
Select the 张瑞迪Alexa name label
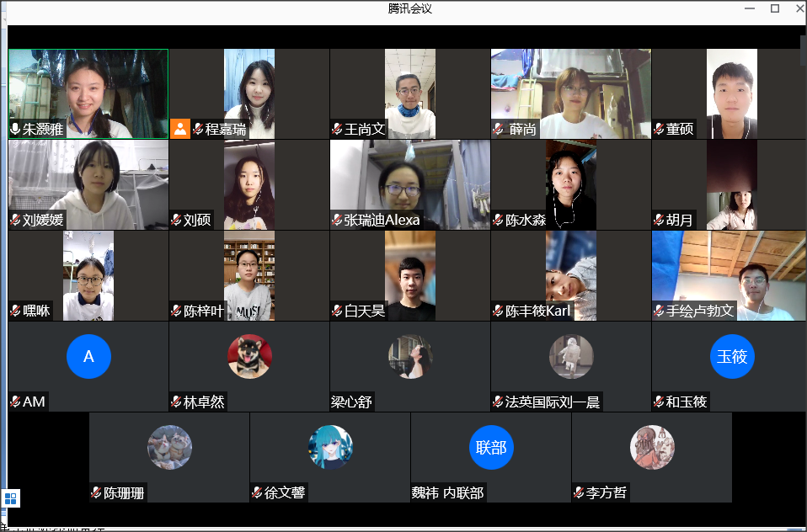point(381,221)
